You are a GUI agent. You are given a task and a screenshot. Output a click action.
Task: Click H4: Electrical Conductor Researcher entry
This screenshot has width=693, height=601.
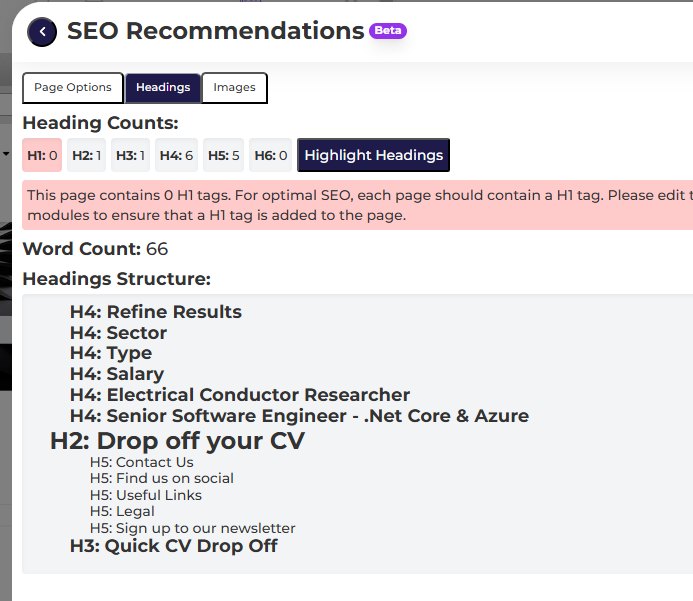(x=240, y=395)
